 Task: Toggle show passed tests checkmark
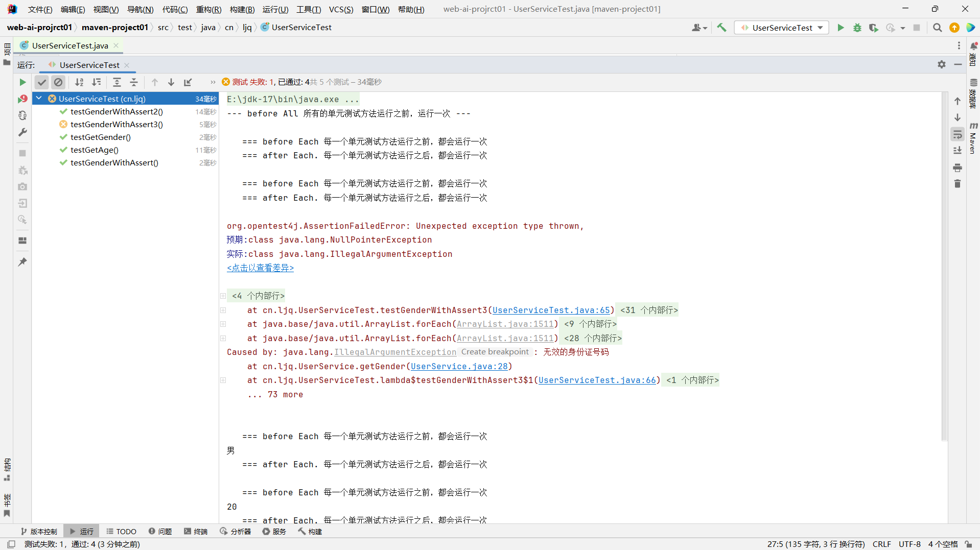point(42,82)
